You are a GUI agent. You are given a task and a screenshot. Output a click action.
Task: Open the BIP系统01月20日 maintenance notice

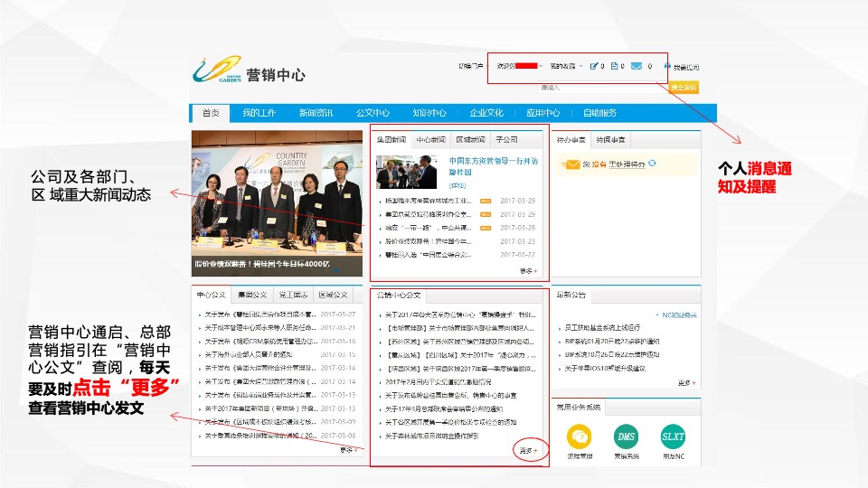[612, 342]
